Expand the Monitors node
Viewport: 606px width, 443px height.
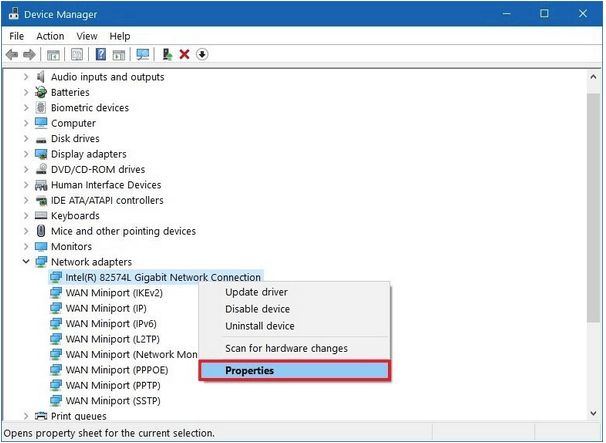[26, 246]
